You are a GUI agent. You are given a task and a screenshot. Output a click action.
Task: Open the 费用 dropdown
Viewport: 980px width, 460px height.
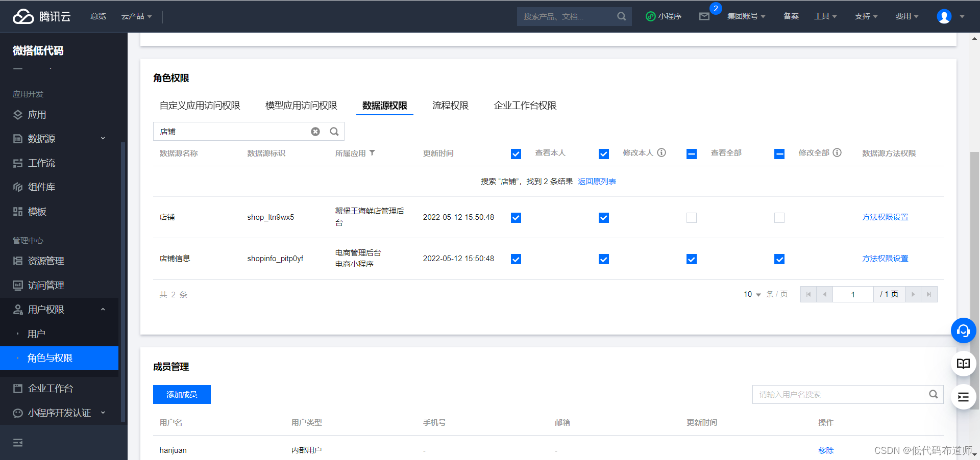coord(907,16)
